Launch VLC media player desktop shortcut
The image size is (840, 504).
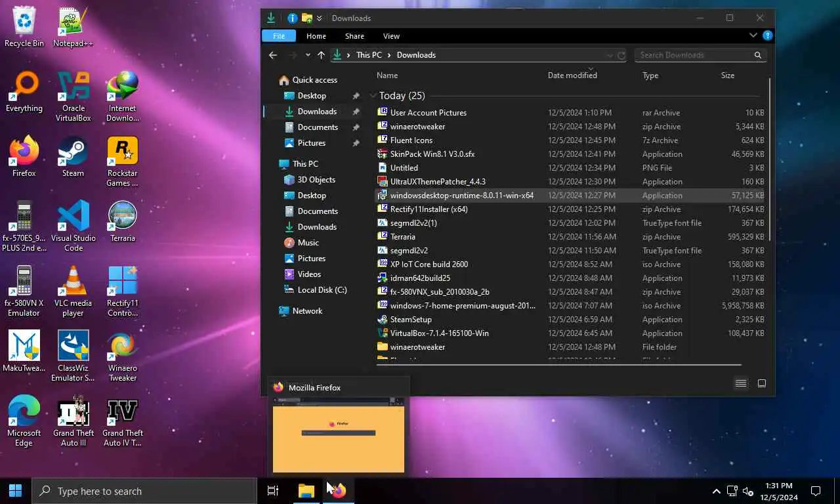tap(73, 291)
